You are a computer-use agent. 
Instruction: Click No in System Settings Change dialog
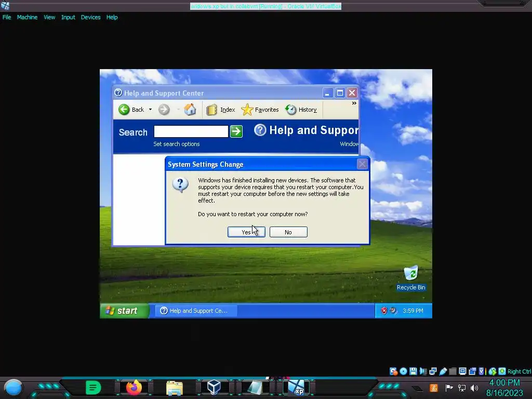click(x=288, y=232)
